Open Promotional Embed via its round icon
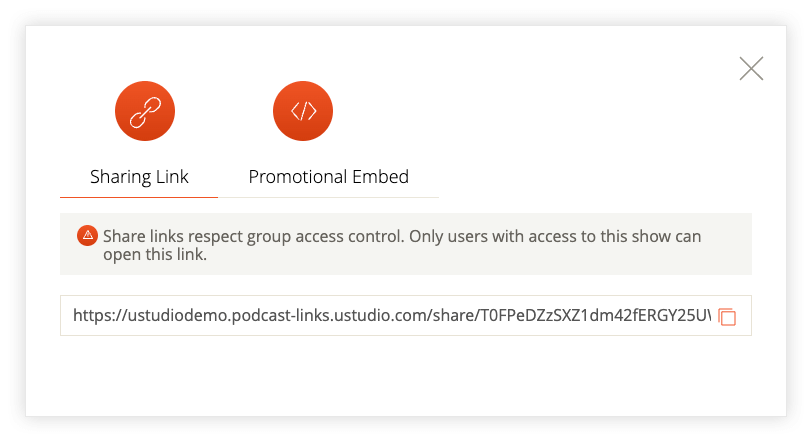 click(x=302, y=111)
